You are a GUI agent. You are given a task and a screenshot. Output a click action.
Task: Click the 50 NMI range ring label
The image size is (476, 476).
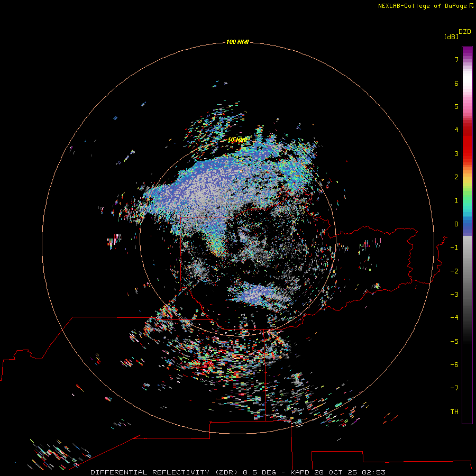pos(237,140)
